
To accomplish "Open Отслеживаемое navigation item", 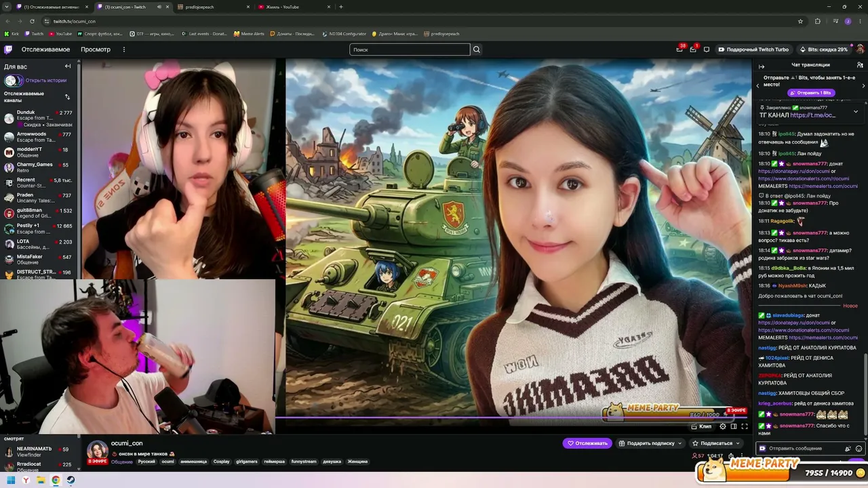I will pos(45,49).
